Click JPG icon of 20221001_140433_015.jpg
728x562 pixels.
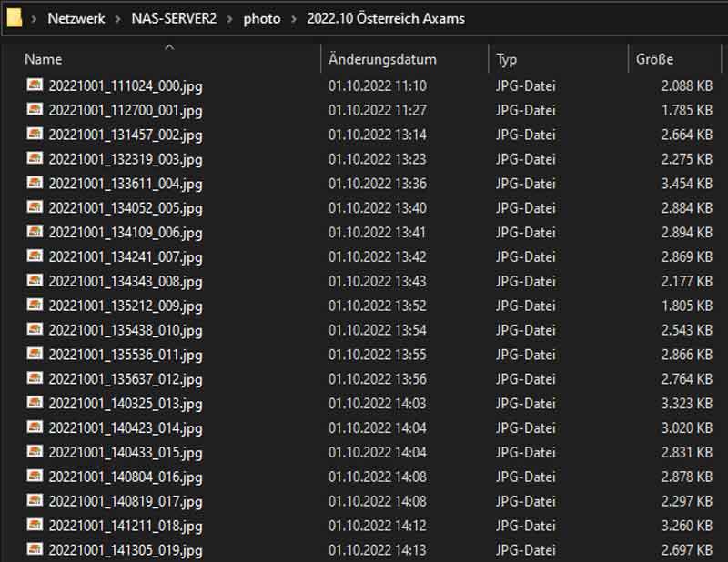(35, 451)
